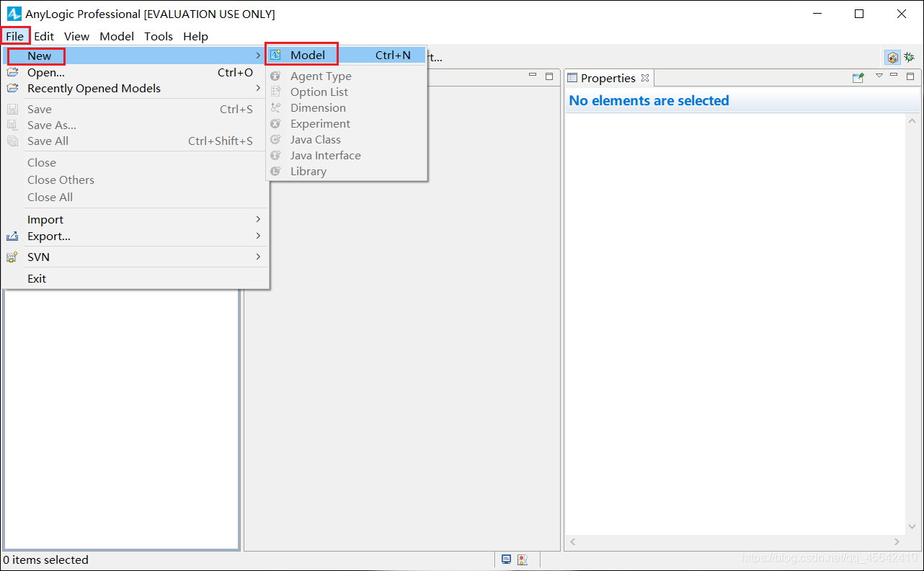Pin the Properties view to selection
This screenshot has height=571, width=924.
pos(858,77)
